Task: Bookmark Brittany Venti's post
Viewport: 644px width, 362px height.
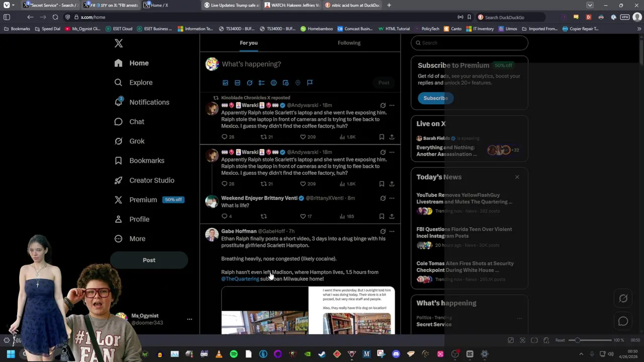Action: (381, 216)
